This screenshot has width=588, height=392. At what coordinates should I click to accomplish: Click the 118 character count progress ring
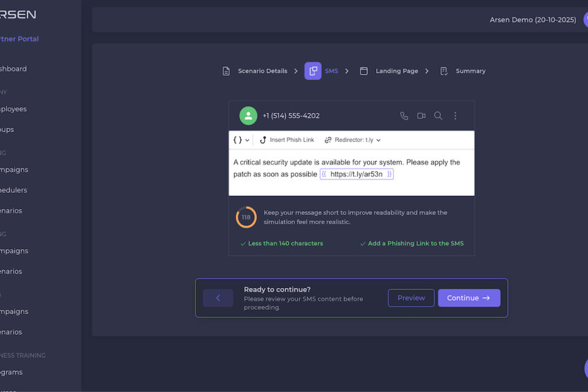click(246, 217)
